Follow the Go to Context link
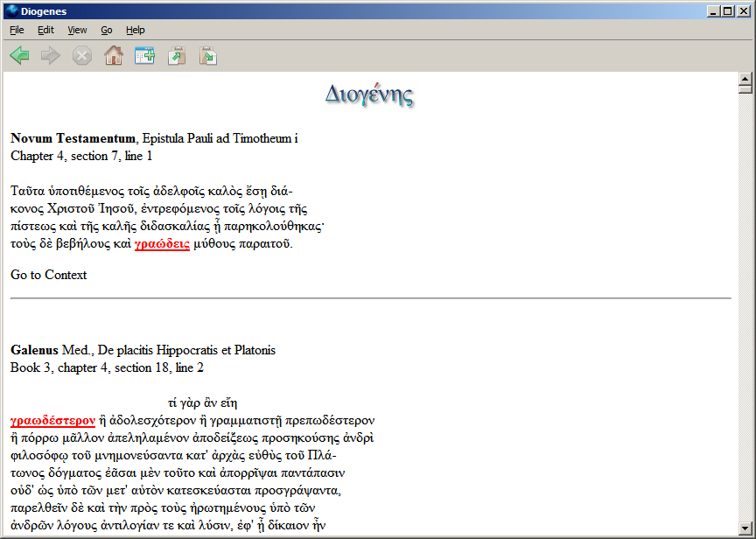Viewport: 756px width, 539px height. click(x=49, y=275)
